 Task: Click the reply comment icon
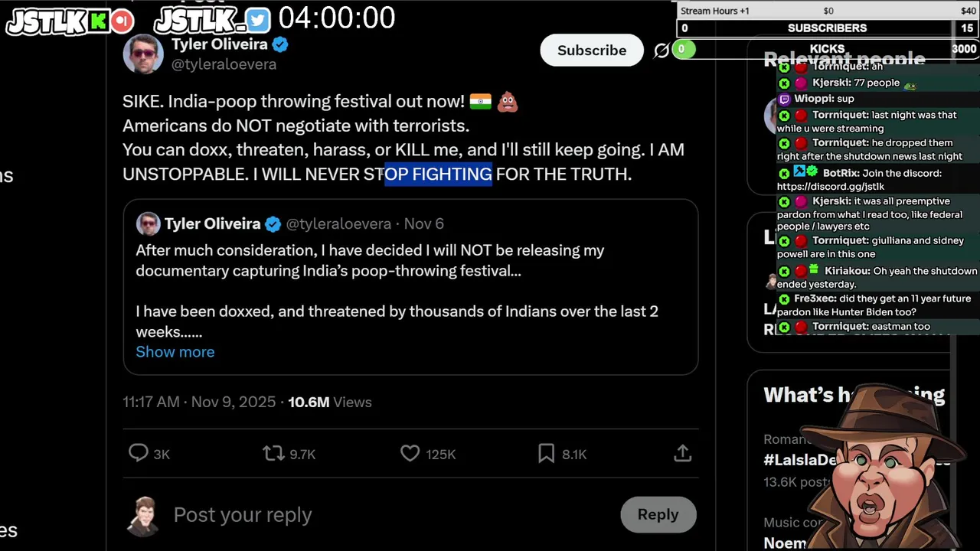click(139, 453)
